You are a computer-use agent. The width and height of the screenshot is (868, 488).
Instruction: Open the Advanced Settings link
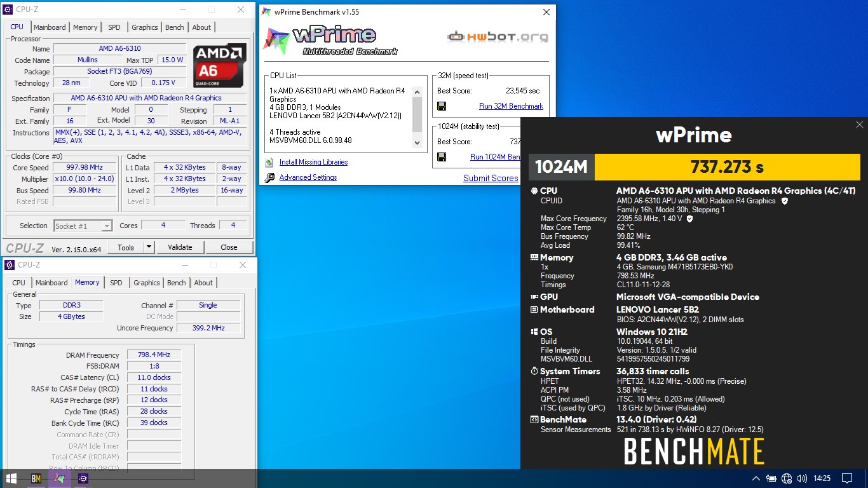[308, 177]
